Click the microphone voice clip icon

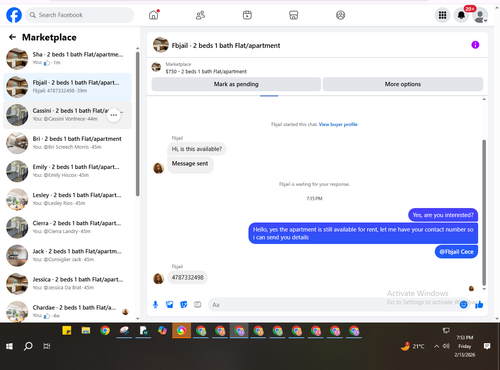tap(155, 305)
